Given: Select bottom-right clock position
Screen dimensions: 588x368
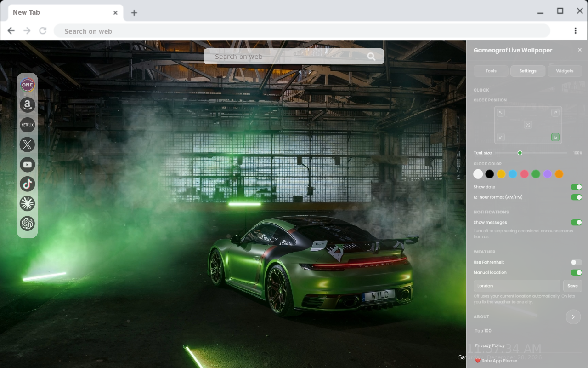Looking at the screenshot, I should [x=555, y=137].
